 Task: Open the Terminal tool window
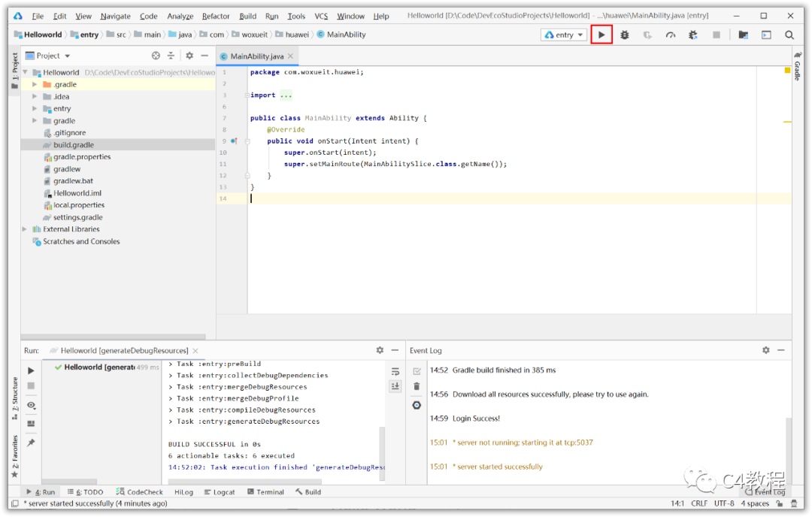[x=265, y=492]
